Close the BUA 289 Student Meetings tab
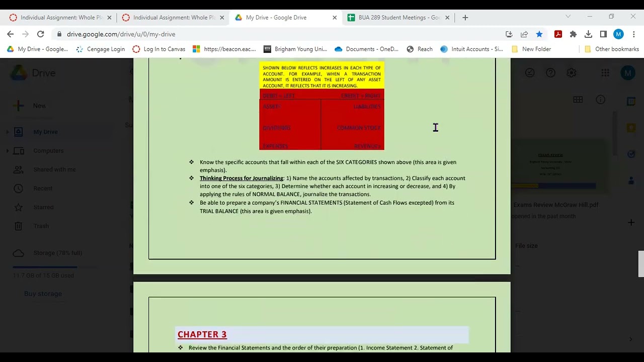This screenshot has width=644, height=362. (447, 17)
